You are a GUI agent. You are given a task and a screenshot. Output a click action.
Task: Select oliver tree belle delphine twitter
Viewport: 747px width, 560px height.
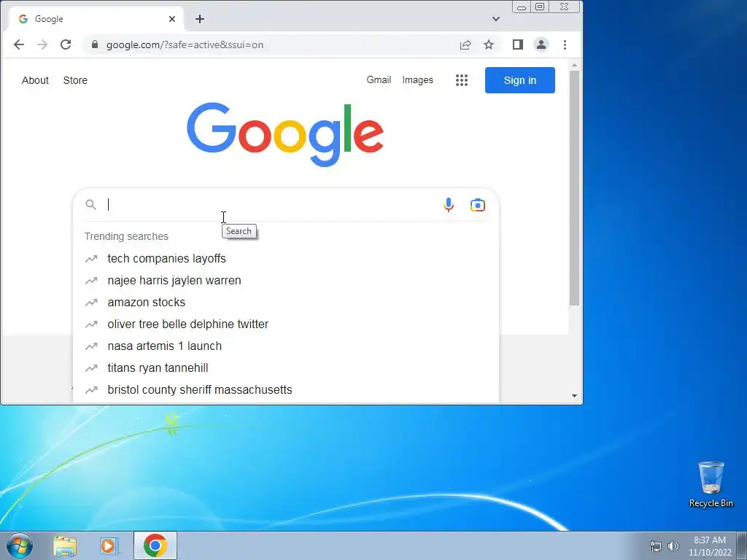click(x=286, y=324)
